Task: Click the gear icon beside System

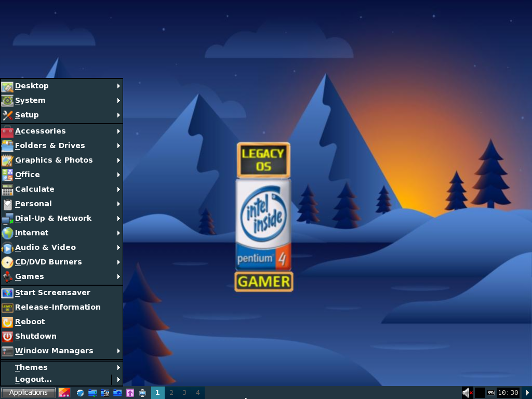Action: click(x=7, y=101)
